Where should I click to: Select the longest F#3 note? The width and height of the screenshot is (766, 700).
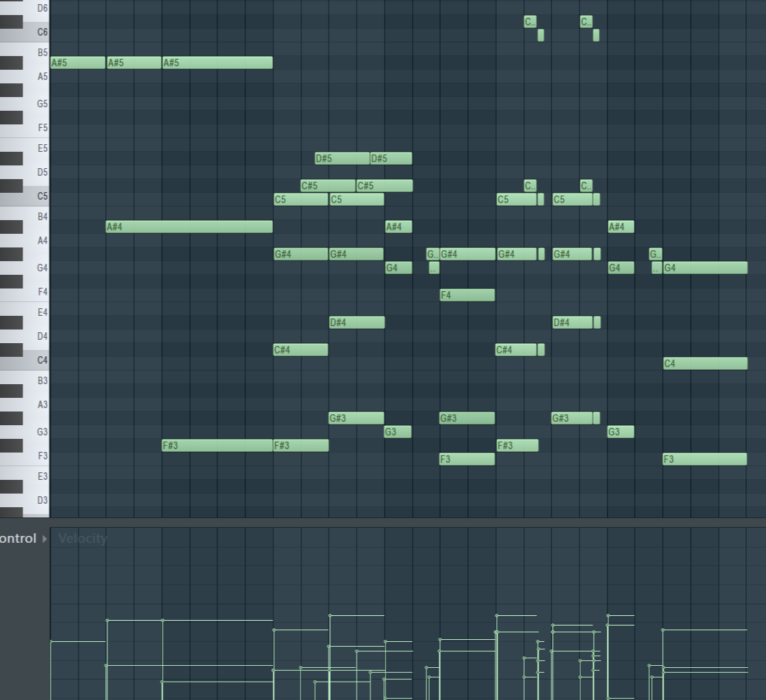coord(217,445)
